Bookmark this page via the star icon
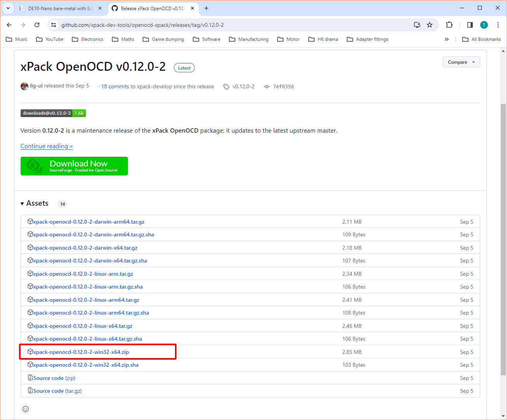The height and width of the screenshot is (420, 507). pos(430,24)
